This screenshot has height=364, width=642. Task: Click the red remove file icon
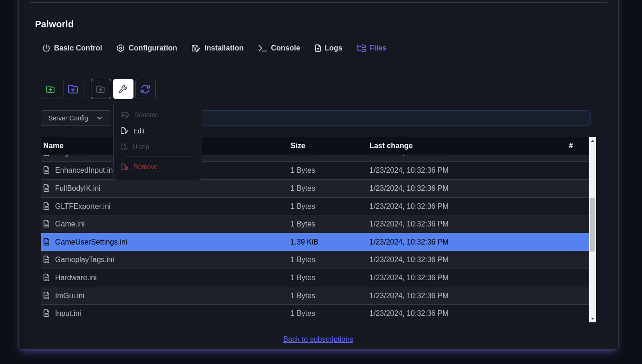coord(124,167)
